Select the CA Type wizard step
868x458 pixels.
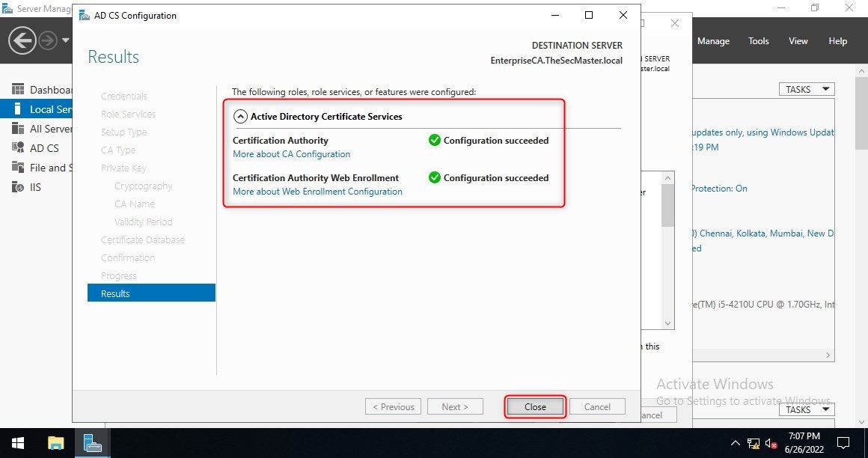118,150
